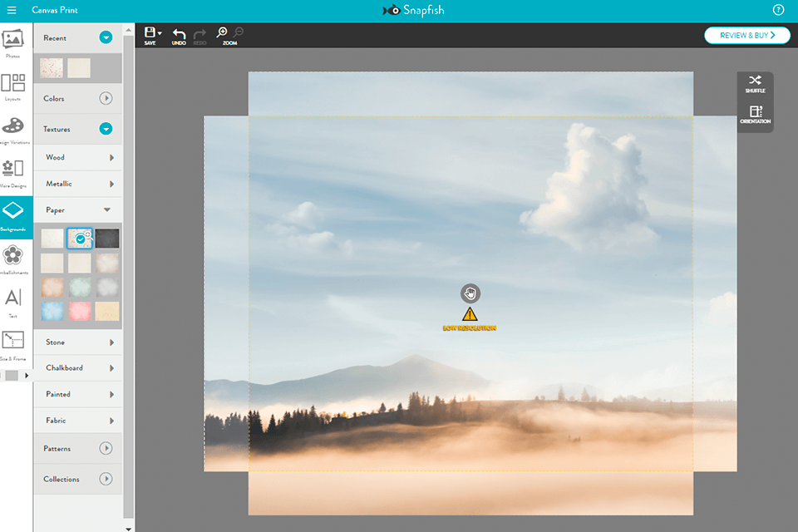Click the Canvas Print title
Screen dimensions: 798x532
point(55,10)
